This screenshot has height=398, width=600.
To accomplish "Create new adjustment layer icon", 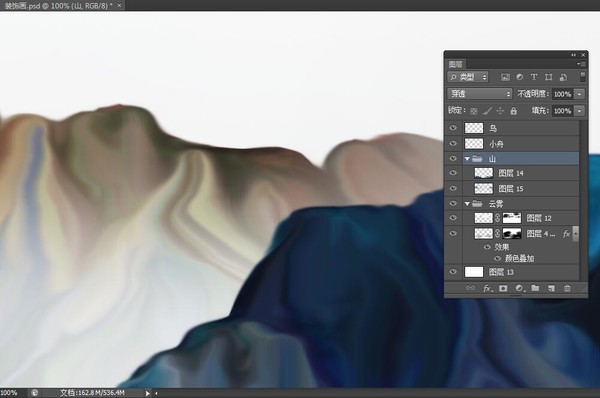I will click(x=519, y=288).
